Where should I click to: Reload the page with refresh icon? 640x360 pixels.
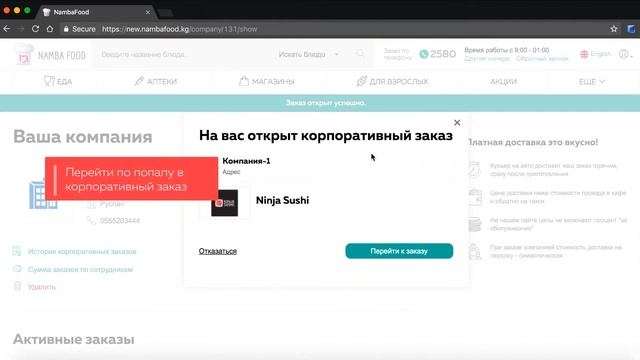pyautogui.click(x=36, y=29)
